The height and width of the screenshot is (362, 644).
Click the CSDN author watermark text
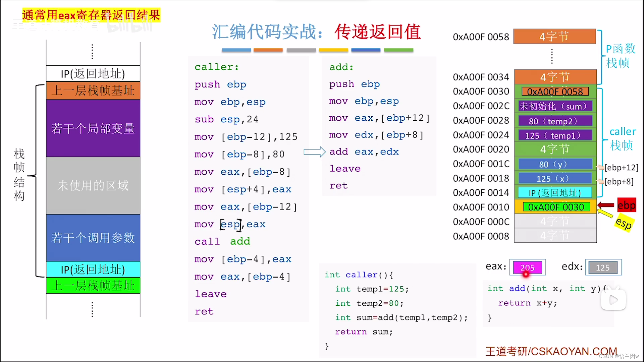coord(619,356)
